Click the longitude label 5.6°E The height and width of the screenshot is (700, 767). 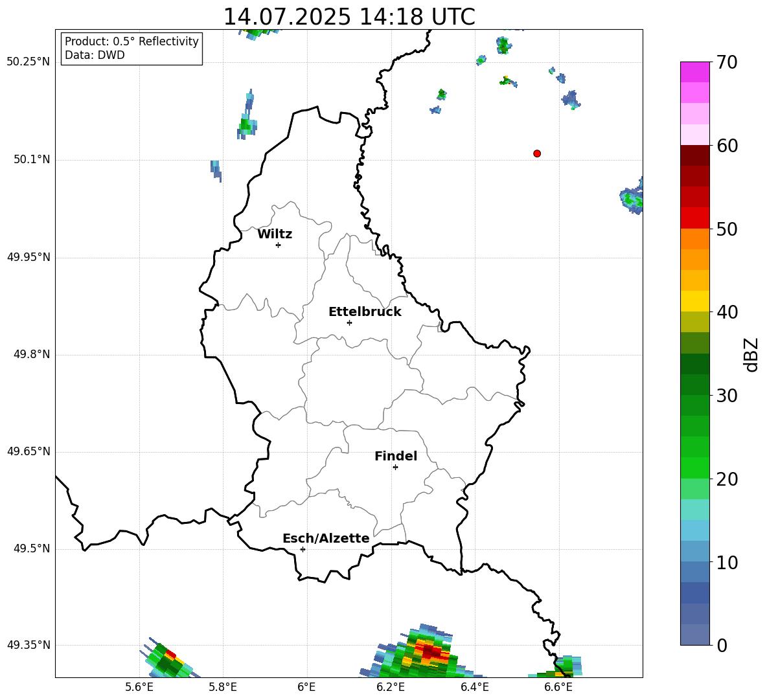(139, 687)
